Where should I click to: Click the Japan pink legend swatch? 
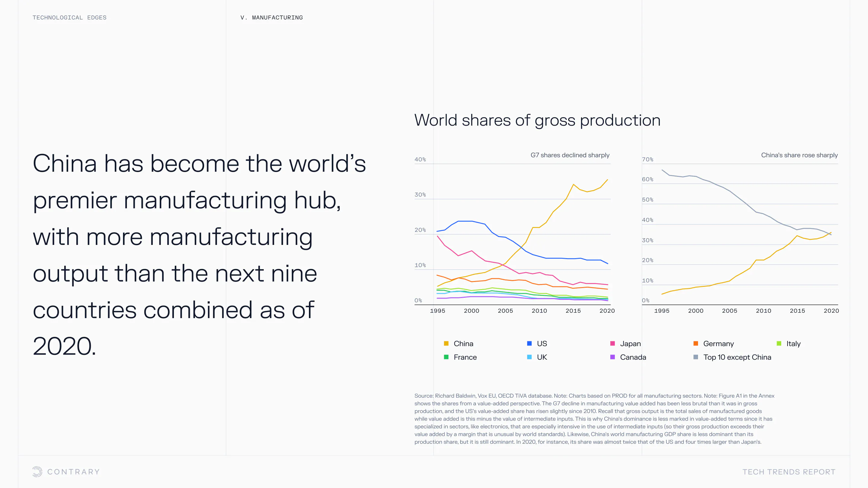point(613,343)
